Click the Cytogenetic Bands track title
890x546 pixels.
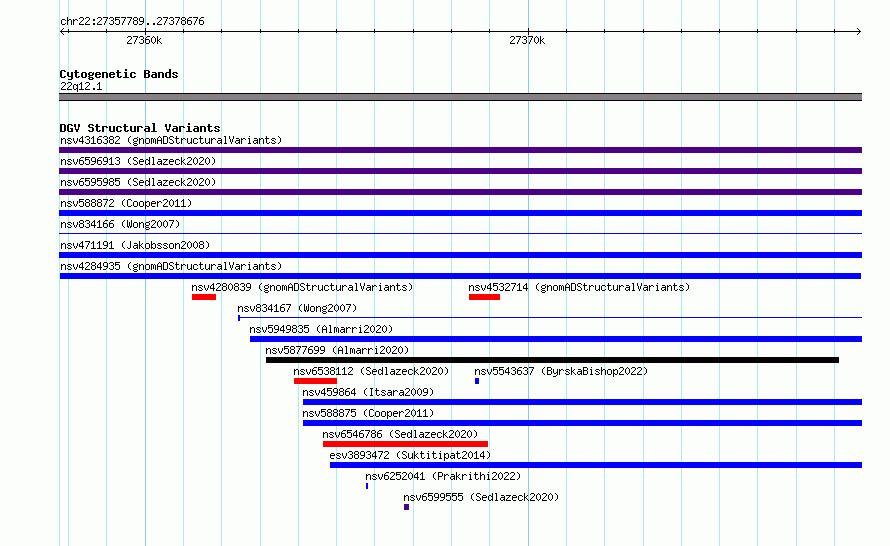point(119,74)
